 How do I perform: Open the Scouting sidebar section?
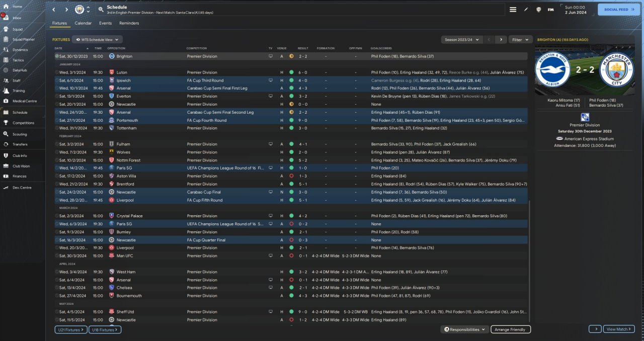(20, 134)
